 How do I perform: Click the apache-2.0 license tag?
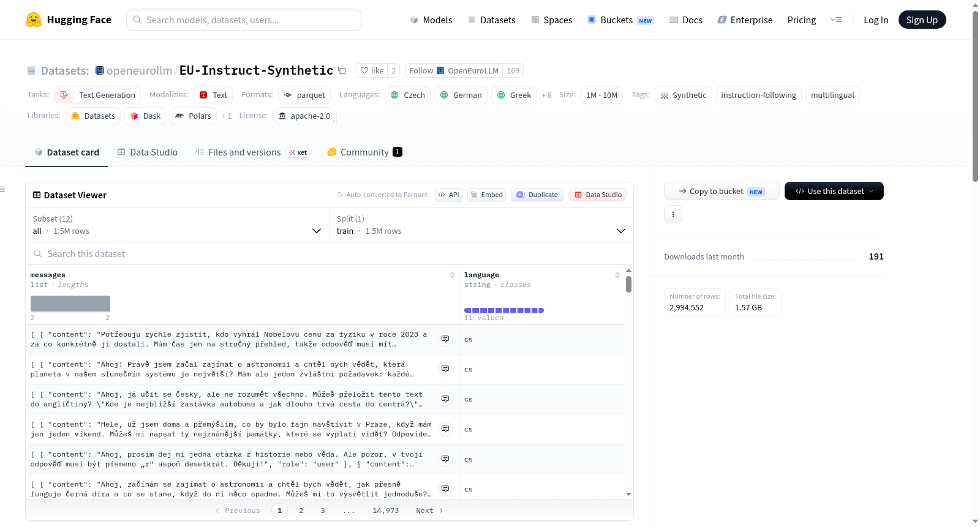click(304, 116)
